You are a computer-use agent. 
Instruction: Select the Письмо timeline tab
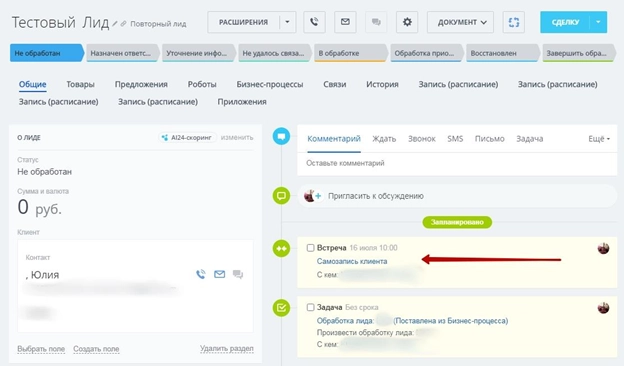(x=489, y=138)
